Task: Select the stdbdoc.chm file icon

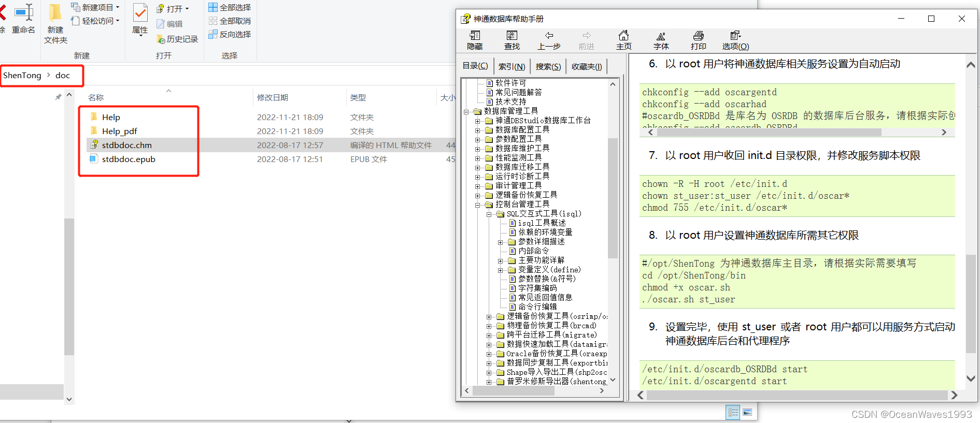Action: click(x=94, y=144)
